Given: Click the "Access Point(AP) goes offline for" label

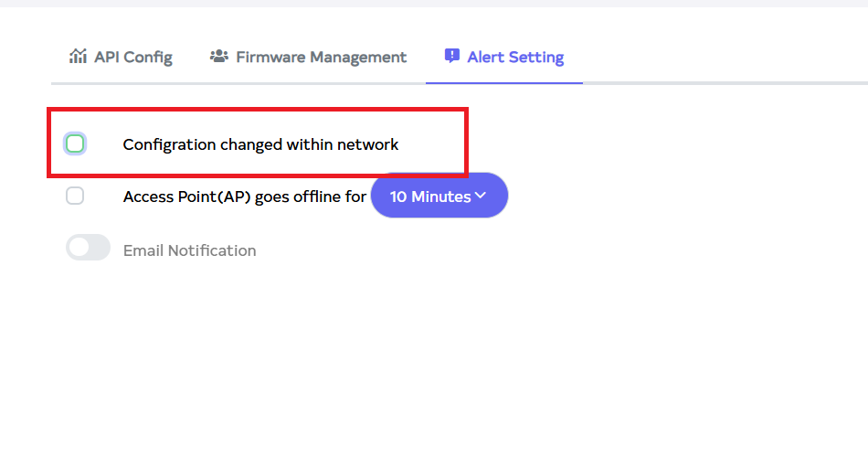Looking at the screenshot, I should pos(244,197).
